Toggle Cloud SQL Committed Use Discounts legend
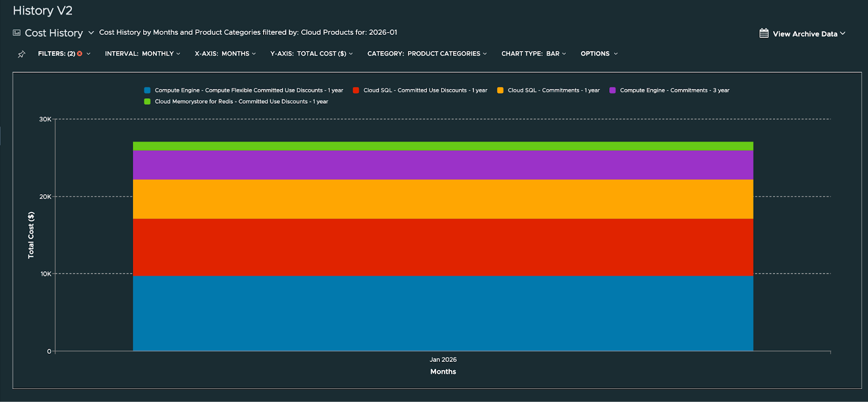 click(x=425, y=91)
